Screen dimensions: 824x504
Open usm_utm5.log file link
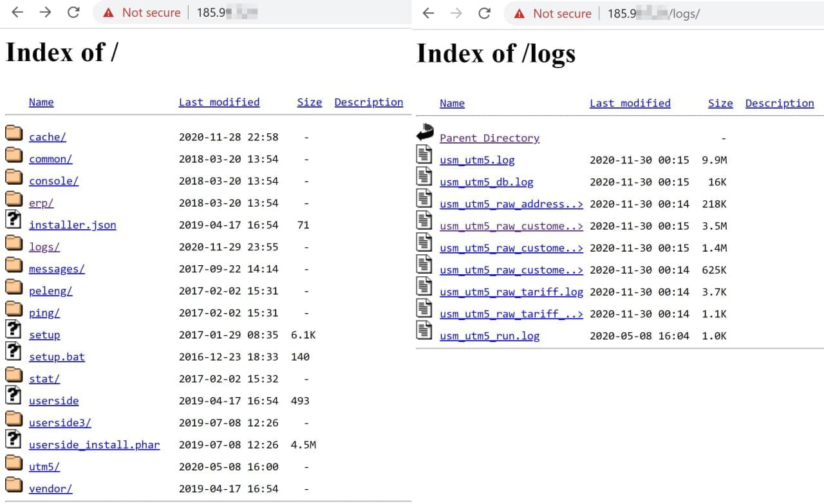(x=477, y=160)
